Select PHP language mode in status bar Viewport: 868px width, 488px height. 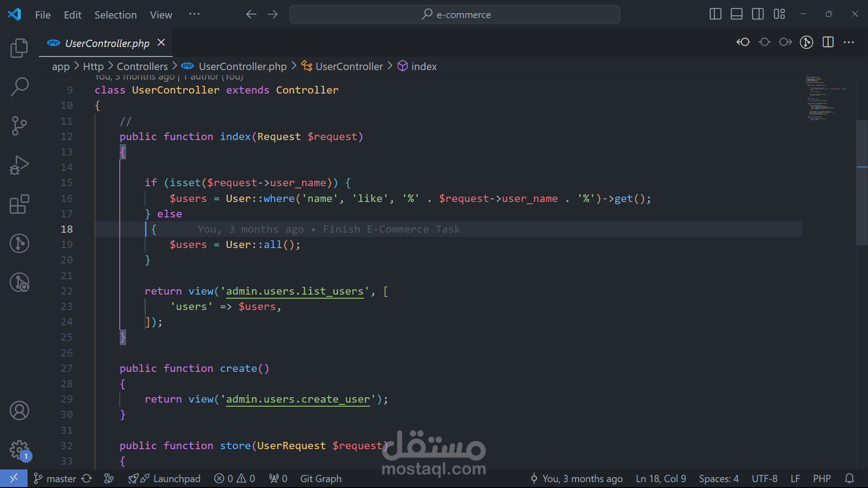pos(821,479)
